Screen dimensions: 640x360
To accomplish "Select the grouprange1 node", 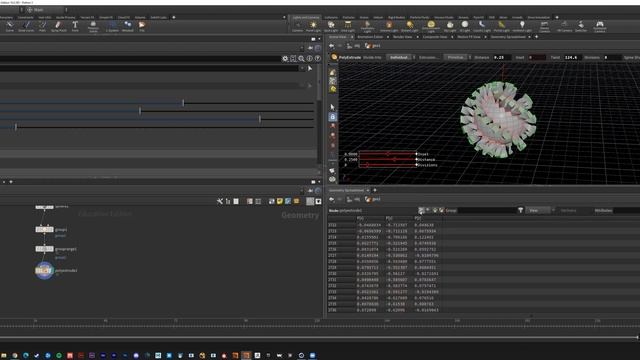I will [44, 249].
